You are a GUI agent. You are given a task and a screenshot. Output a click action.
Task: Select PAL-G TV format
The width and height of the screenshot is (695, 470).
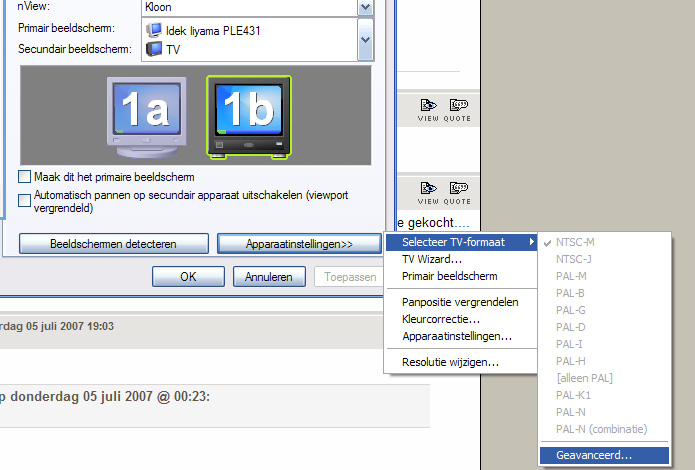pos(605,310)
